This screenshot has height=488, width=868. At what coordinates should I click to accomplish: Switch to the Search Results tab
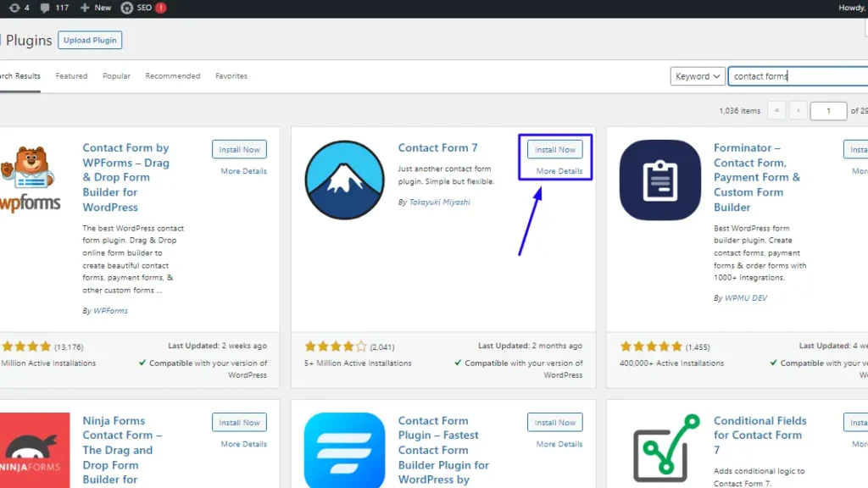point(20,76)
